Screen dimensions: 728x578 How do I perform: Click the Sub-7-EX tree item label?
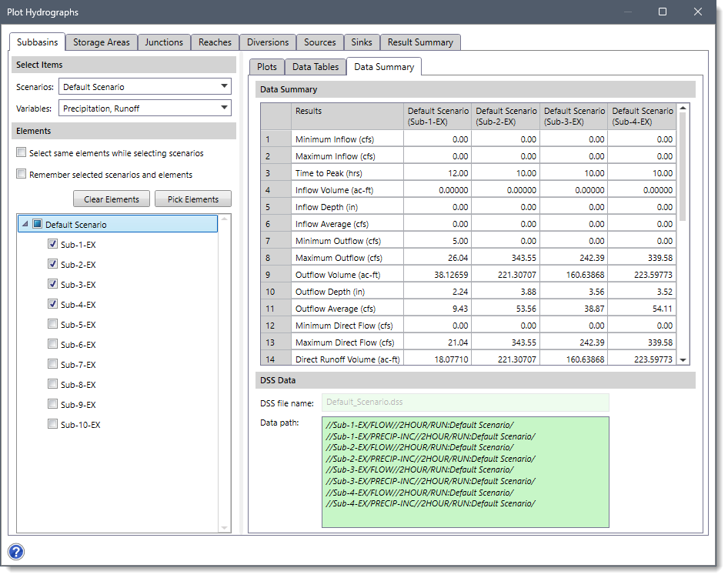tap(78, 365)
